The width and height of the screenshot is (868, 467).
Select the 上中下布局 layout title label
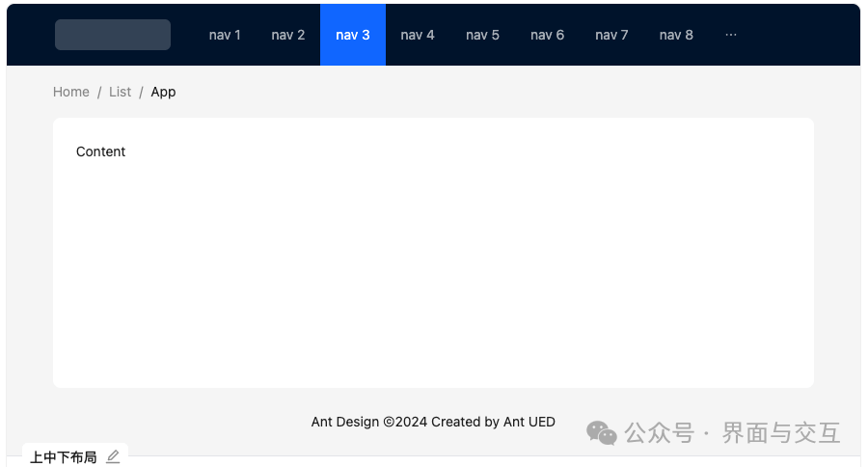click(64, 457)
